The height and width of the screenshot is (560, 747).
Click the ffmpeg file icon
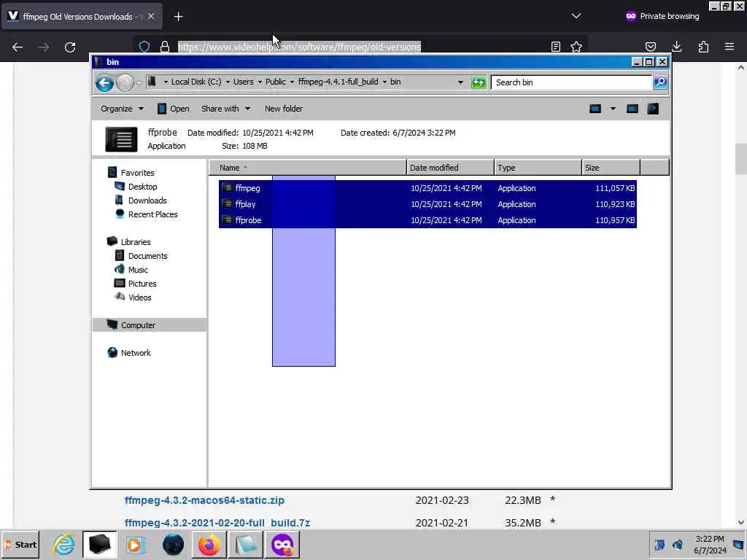tap(228, 188)
